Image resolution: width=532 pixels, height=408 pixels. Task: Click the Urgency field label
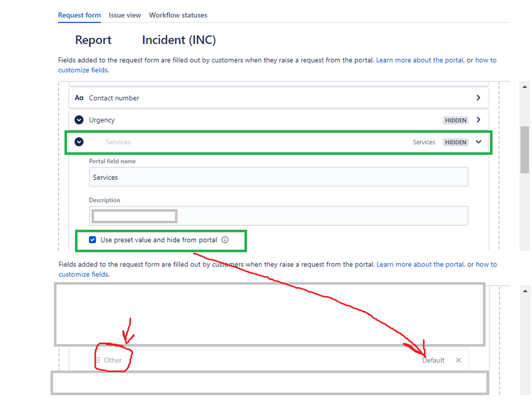coord(102,120)
